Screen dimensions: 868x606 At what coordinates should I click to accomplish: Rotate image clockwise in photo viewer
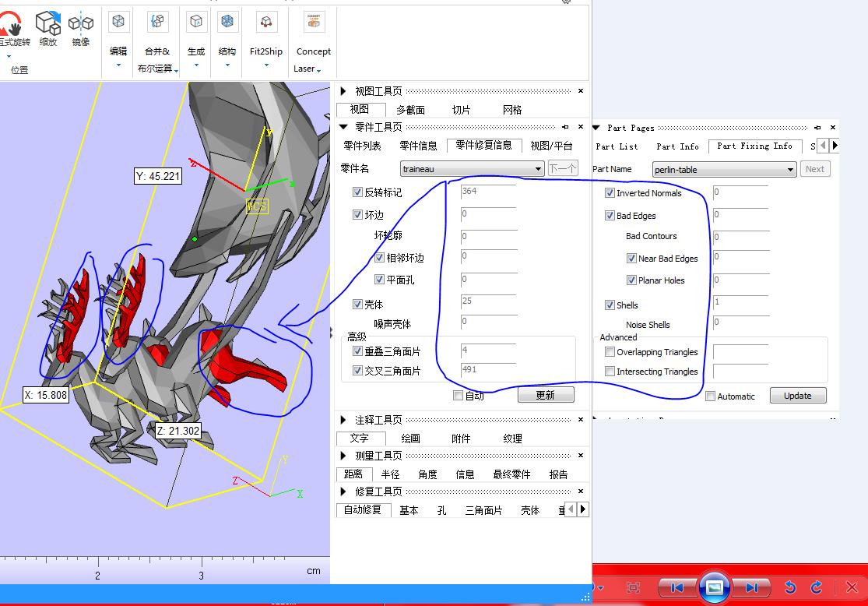click(817, 588)
